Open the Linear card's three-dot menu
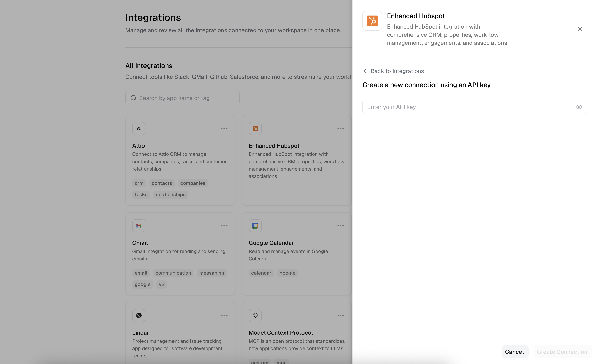This screenshot has height=364, width=596. 224,315
